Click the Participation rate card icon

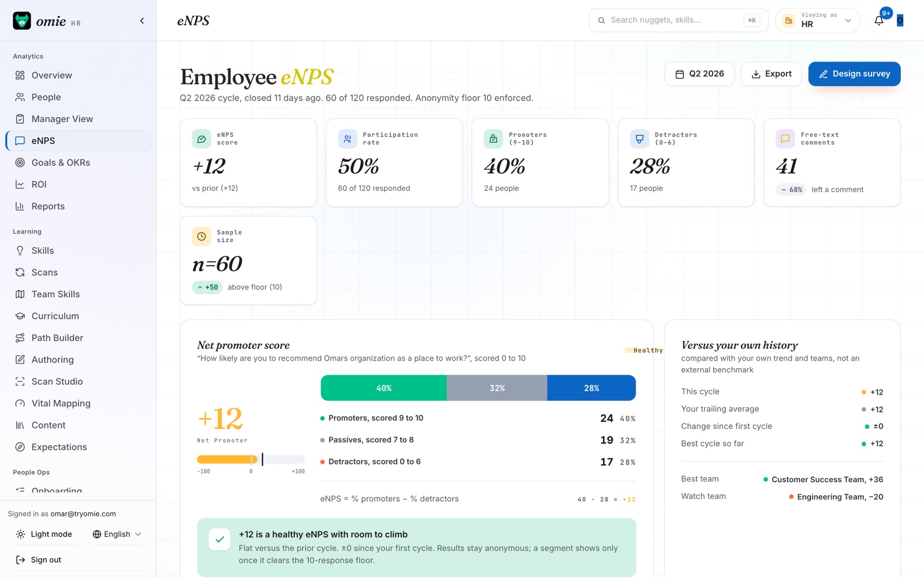point(348,139)
